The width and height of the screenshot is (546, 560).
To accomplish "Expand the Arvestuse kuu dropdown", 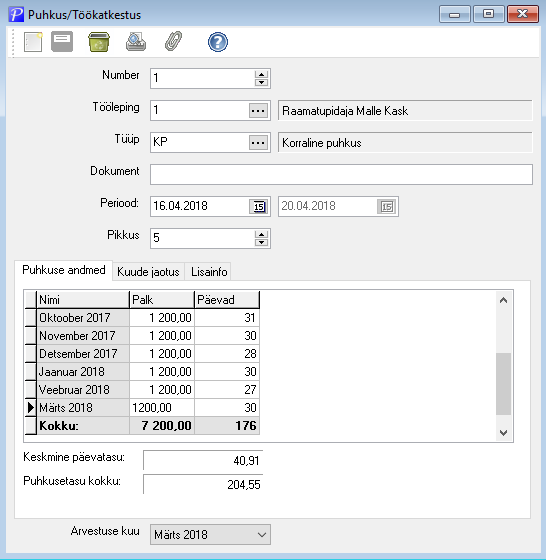I will pyautogui.click(x=262, y=535).
